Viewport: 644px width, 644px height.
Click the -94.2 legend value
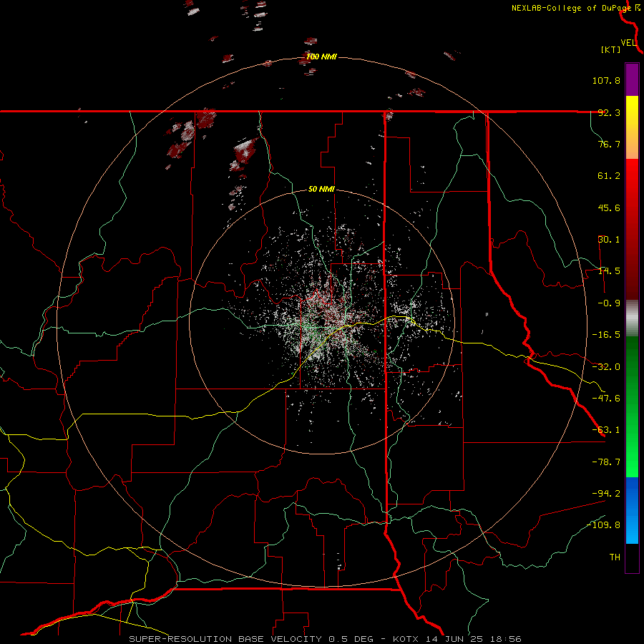606,494
